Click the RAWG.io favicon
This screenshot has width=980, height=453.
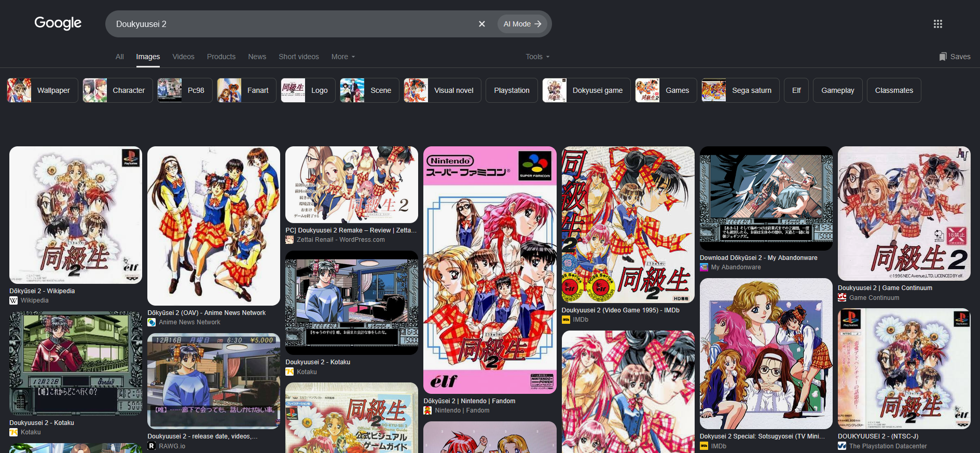[151, 446]
